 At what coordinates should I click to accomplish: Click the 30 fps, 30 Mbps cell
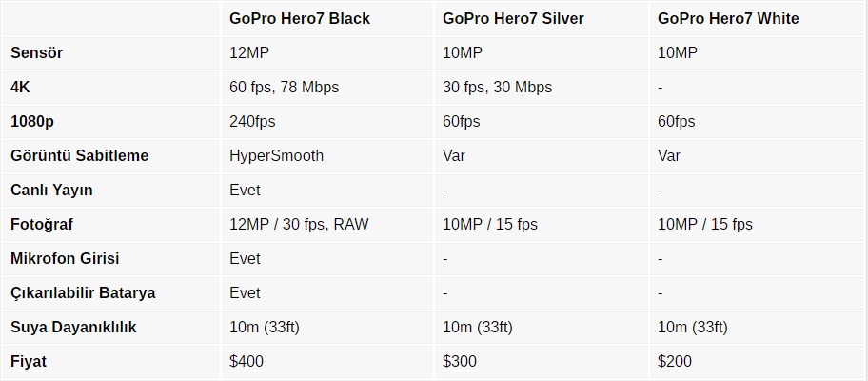coord(541,88)
